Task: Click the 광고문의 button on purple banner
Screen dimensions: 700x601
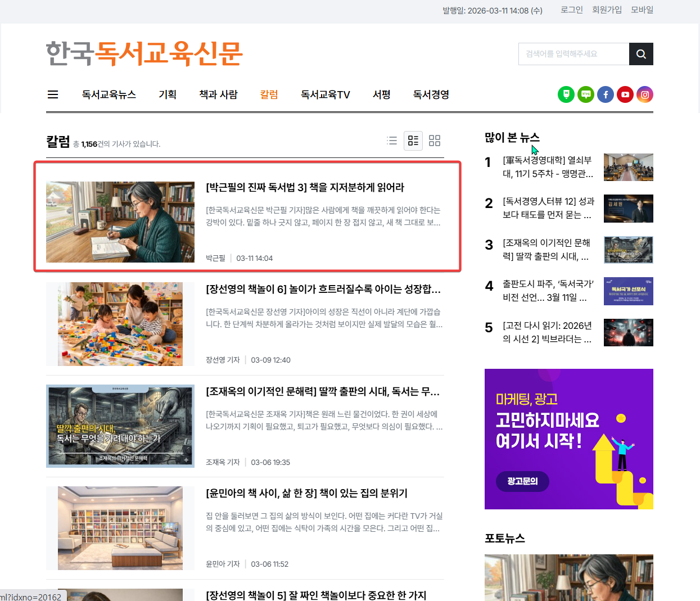Action: coord(522,481)
